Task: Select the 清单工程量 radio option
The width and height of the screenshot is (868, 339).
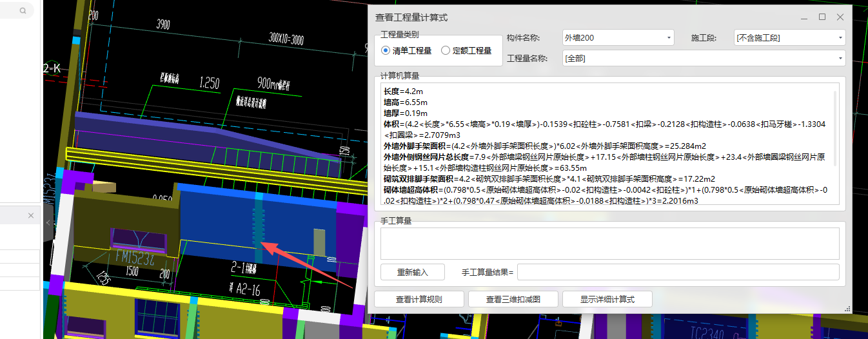Action: pos(406,50)
